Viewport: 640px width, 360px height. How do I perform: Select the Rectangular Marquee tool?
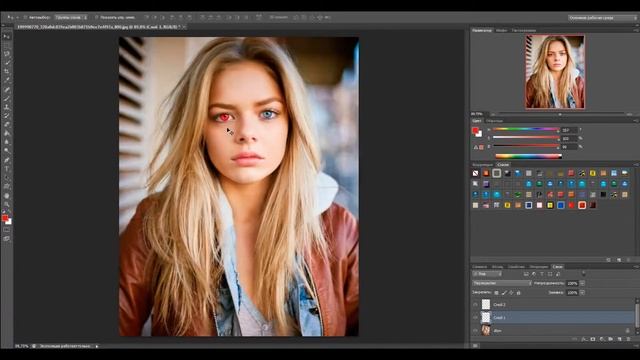(x=7, y=45)
